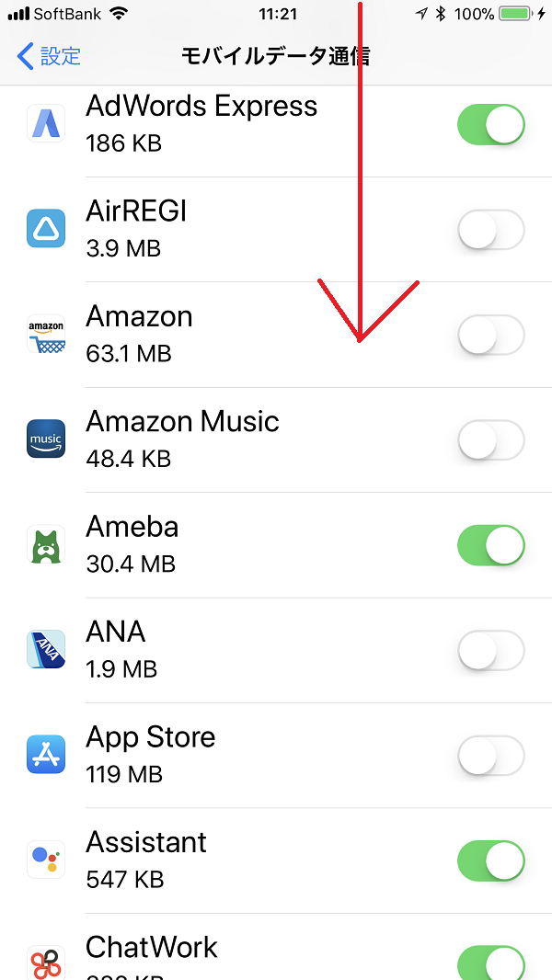Enable mobile data for AirREGI

point(490,230)
